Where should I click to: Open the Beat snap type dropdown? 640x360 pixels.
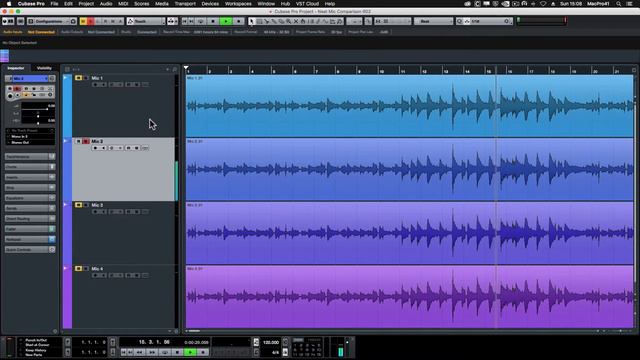pos(433,21)
